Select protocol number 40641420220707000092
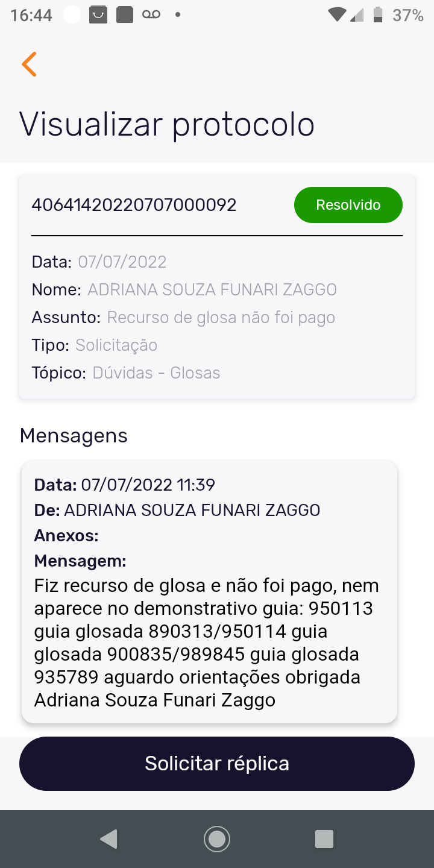 134,206
